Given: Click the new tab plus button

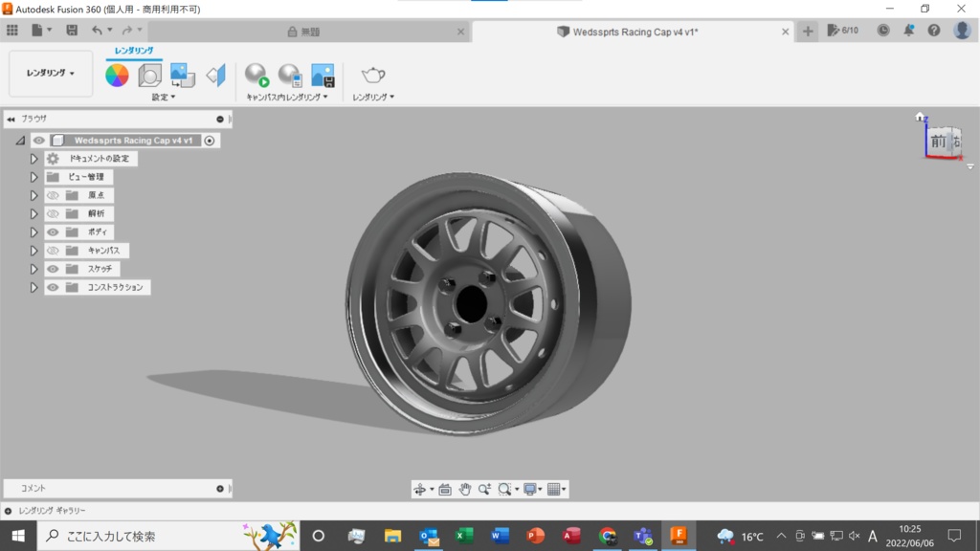Looking at the screenshot, I should 808,32.
